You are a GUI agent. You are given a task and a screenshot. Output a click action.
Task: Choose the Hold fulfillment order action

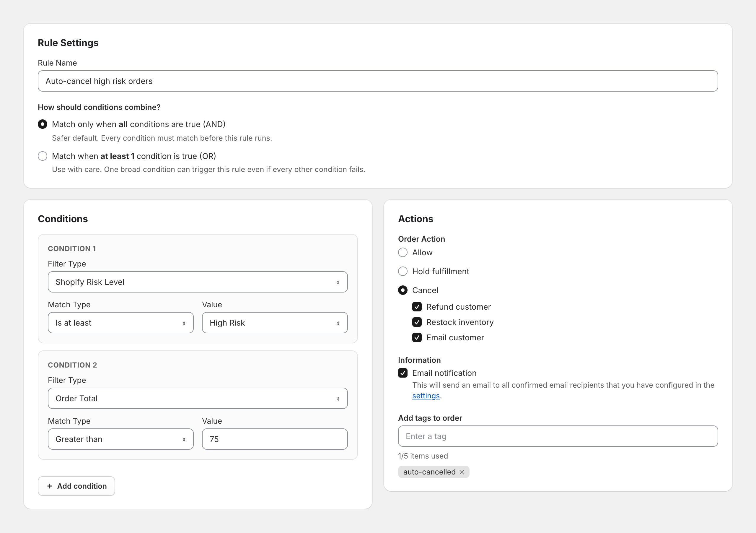403,272
